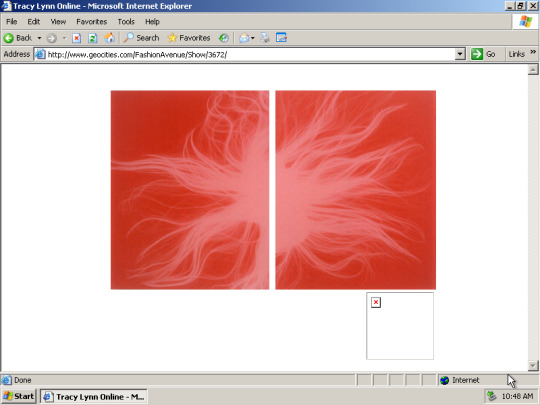Open the Favorites star toolbar button
This screenshot has height=405, width=540.
click(x=188, y=38)
